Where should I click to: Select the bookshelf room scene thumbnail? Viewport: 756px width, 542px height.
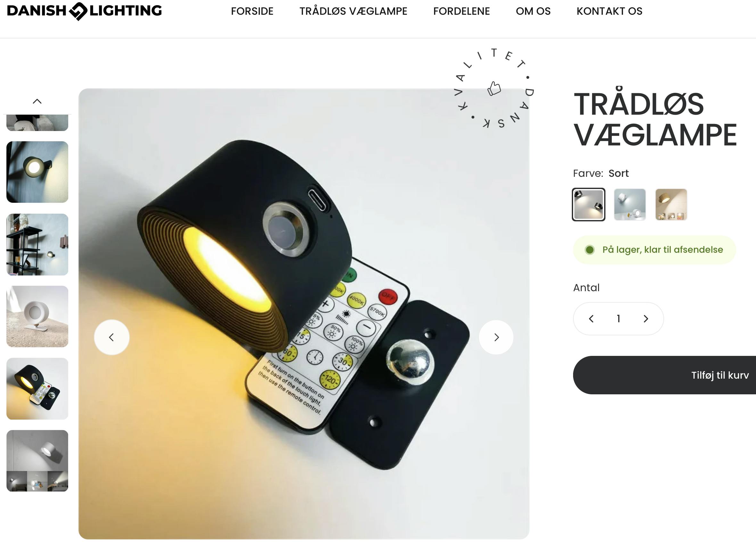click(37, 244)
